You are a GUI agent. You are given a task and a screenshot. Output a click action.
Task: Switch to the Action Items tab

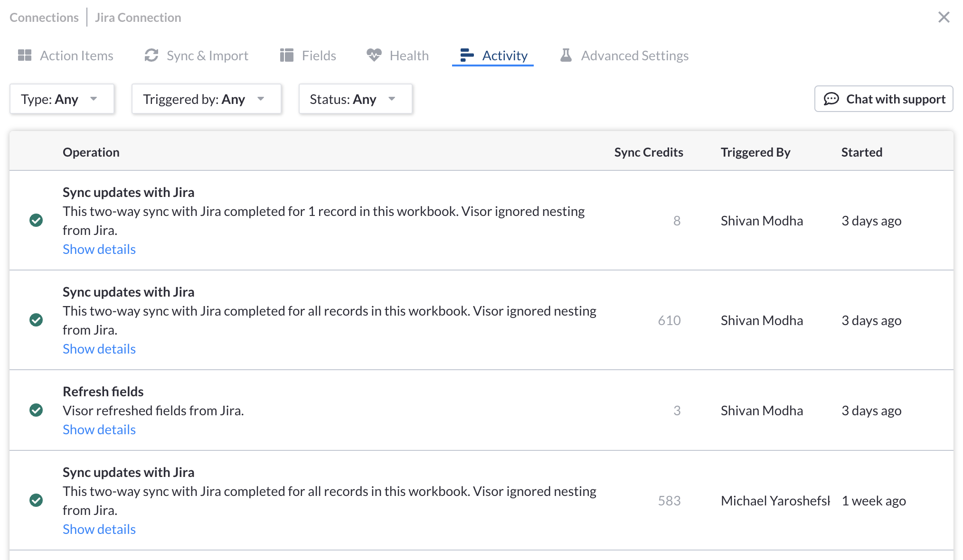[66, 56]
